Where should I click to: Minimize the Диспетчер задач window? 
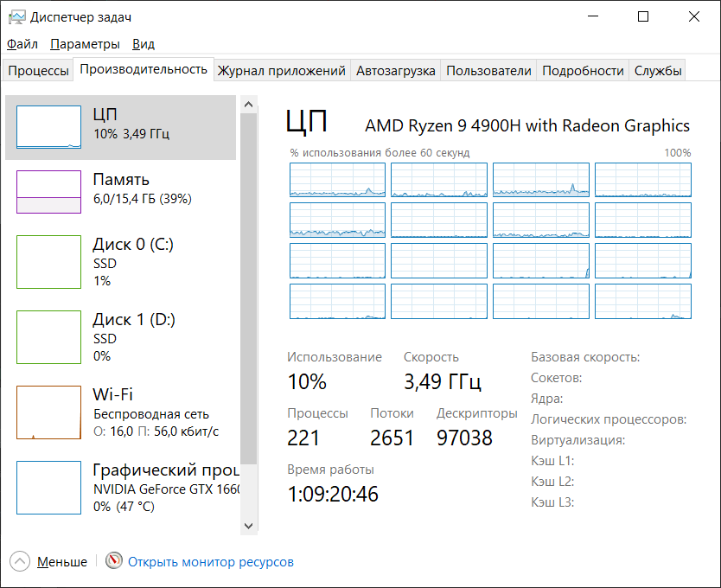(593, 16)
